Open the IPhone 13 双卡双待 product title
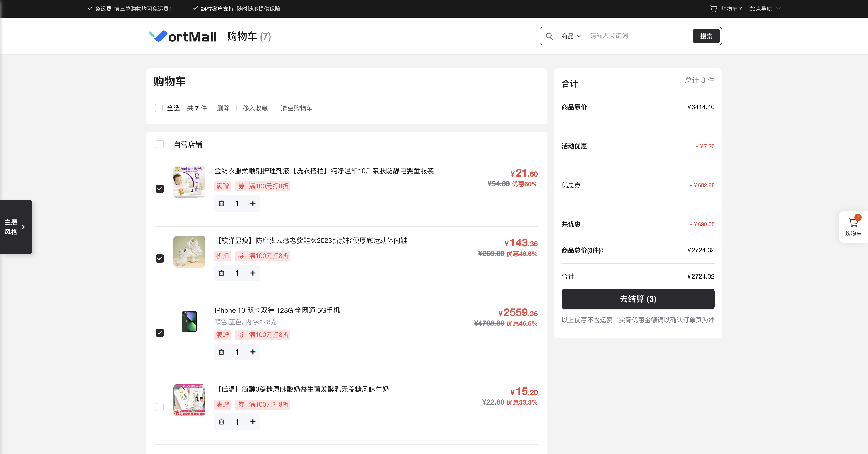Screen dimensions: 868x454 click(277, 310)
